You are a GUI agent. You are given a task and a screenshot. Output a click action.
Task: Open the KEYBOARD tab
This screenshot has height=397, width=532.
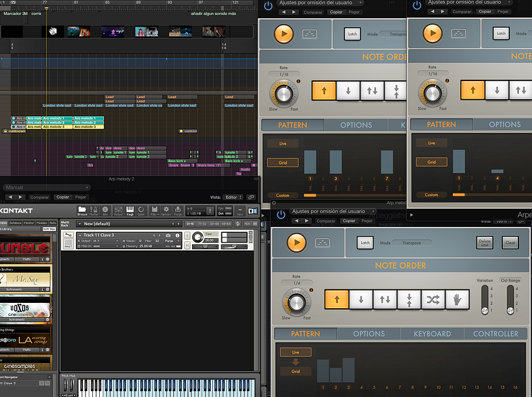(x=432, y=334)
